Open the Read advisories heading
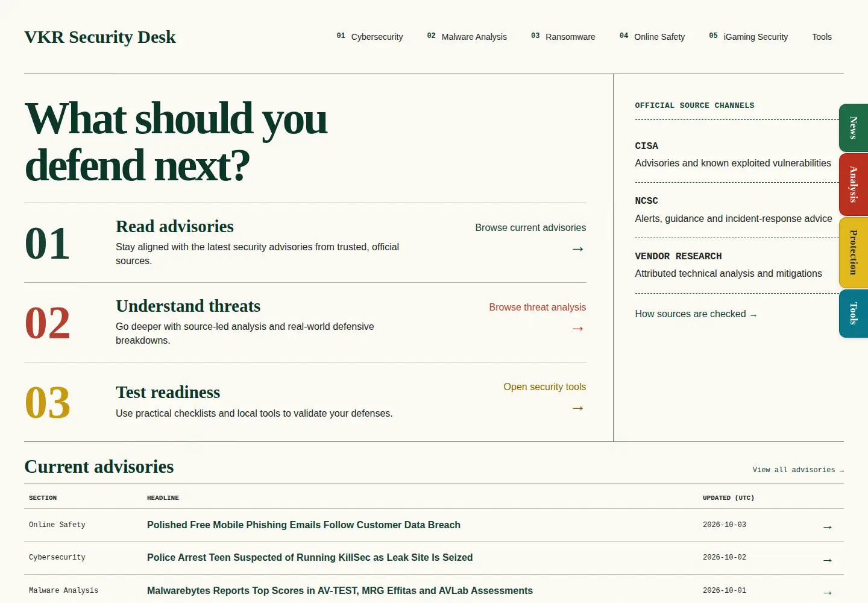 [175, 227]
